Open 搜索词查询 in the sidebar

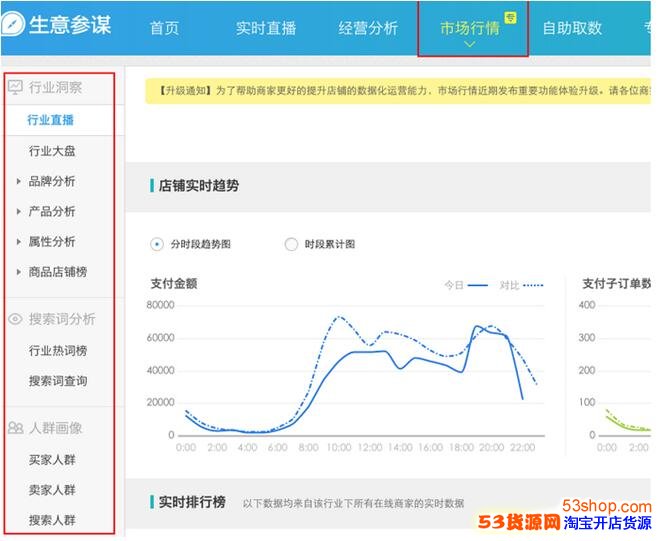click(x=58, y=381)
